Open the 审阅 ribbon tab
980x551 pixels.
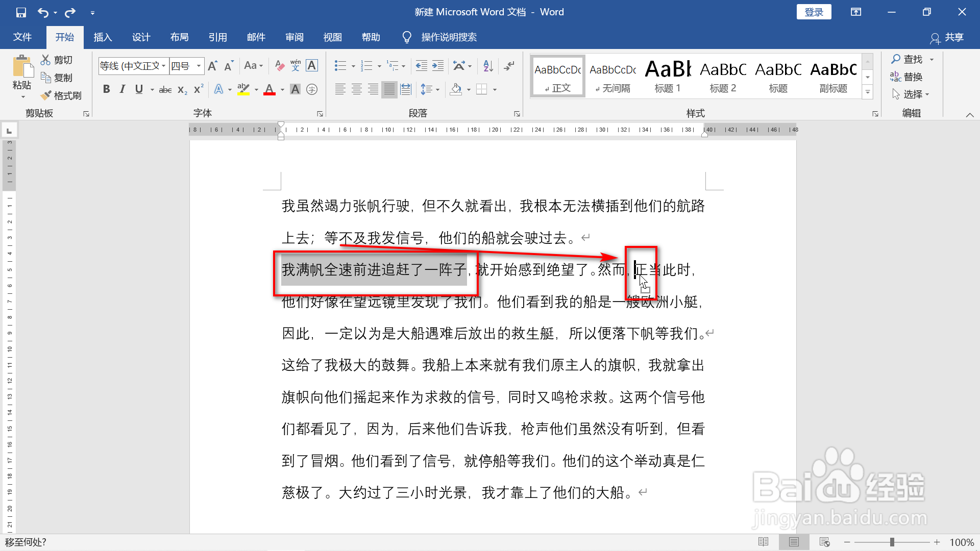coord(294,37)
